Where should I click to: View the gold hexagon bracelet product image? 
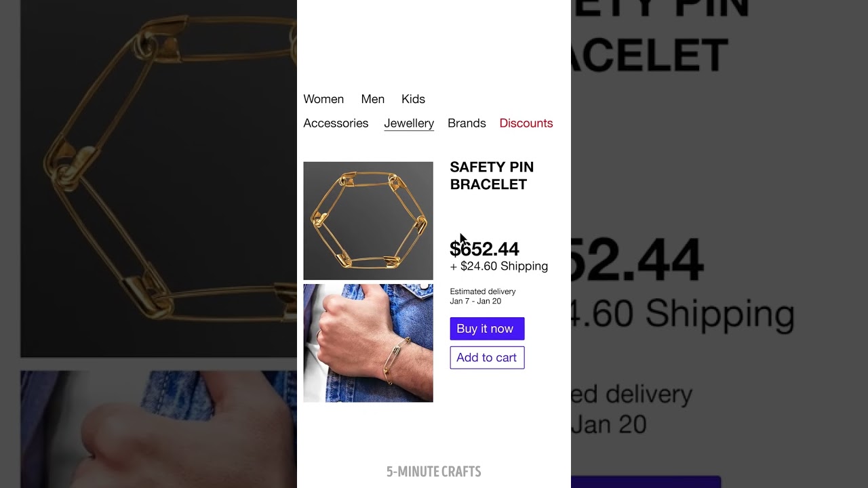pos(368,221)
